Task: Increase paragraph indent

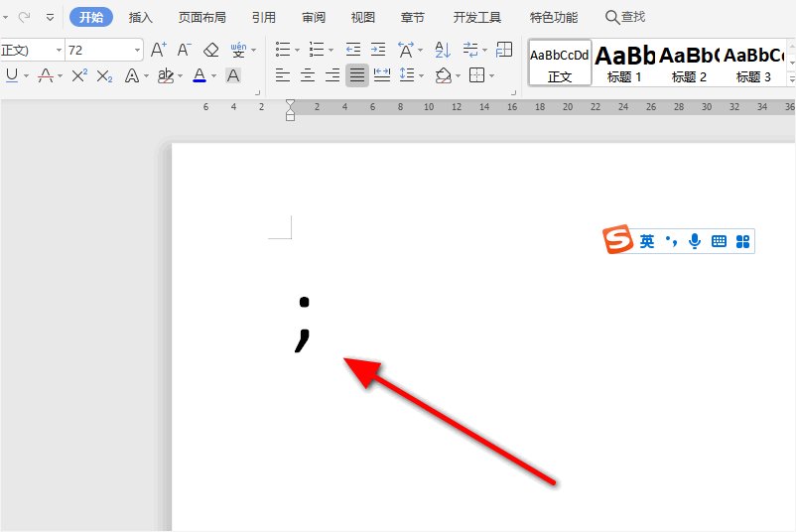Action: [x=377, y=50]
